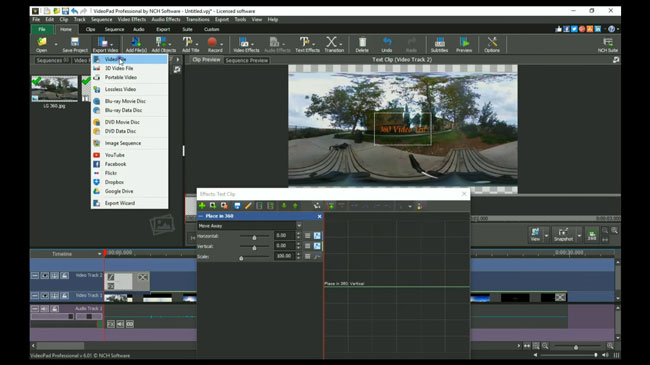Click Save Project in the toolbar

pos(75,44)
